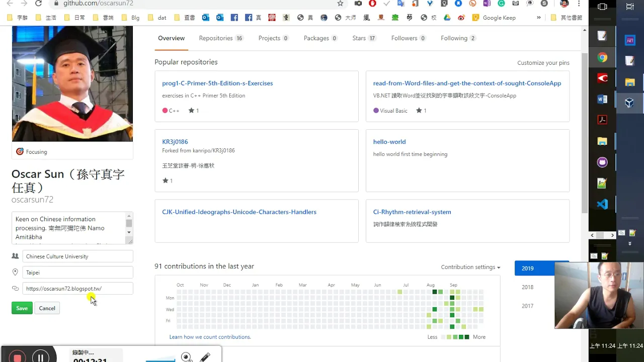Open the Grammarly extension icon
The height and width of the screenshot is (362, 644).
pos(501,4)
